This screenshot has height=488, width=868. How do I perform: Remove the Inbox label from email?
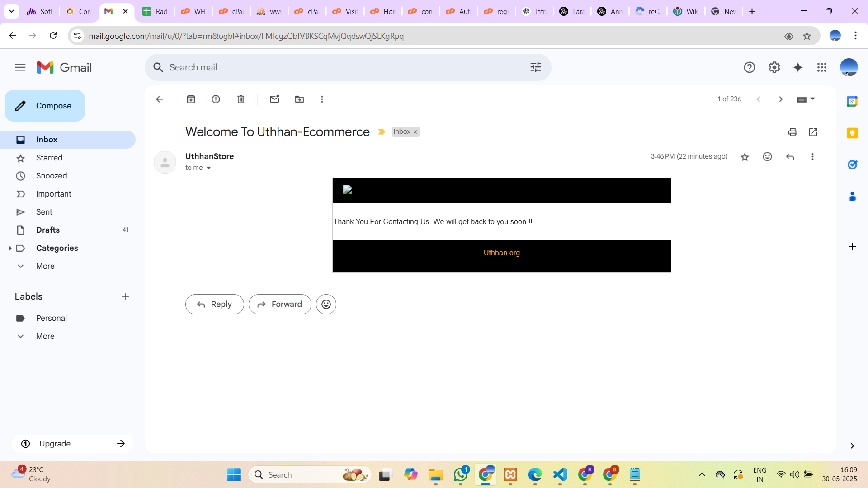point(415,132)
